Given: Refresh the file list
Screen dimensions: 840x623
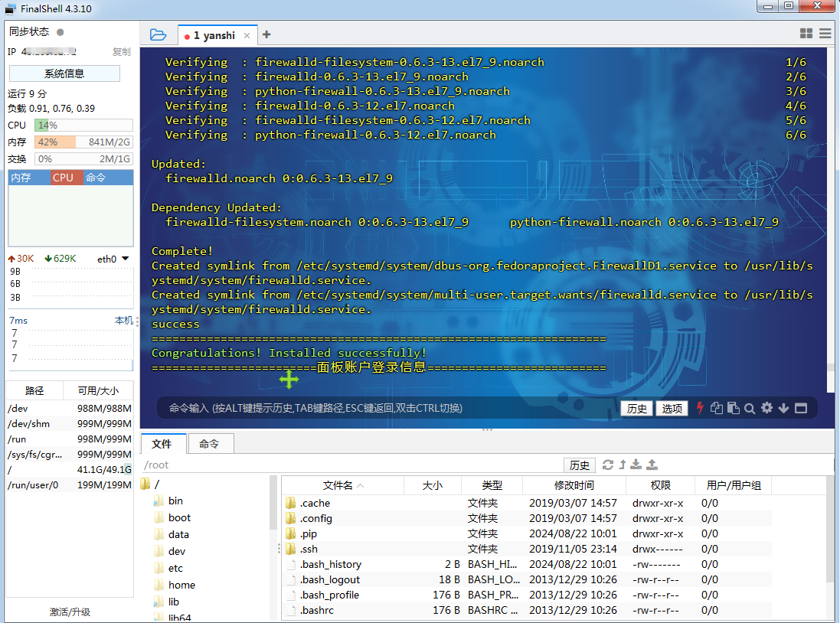Looking at the screenshot, I should click(x=608, y=465).
